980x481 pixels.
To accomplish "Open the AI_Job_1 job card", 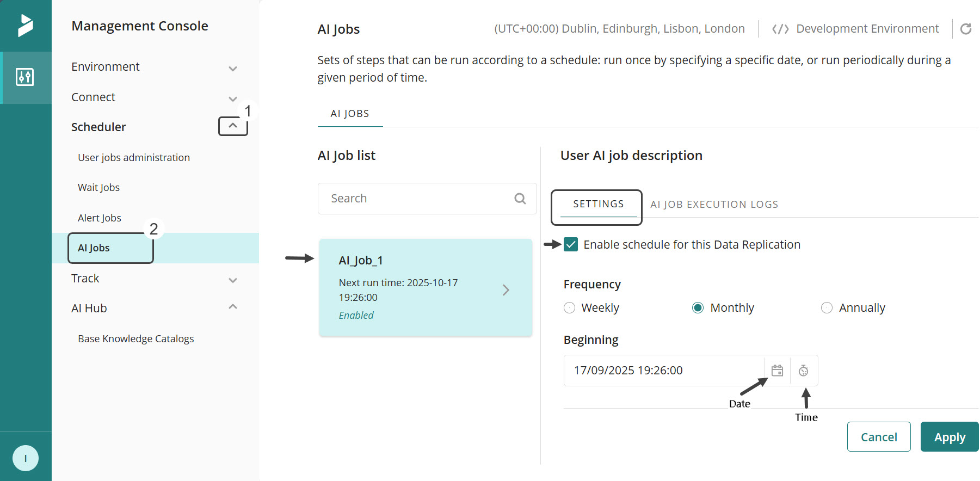I will pos(425,288).
